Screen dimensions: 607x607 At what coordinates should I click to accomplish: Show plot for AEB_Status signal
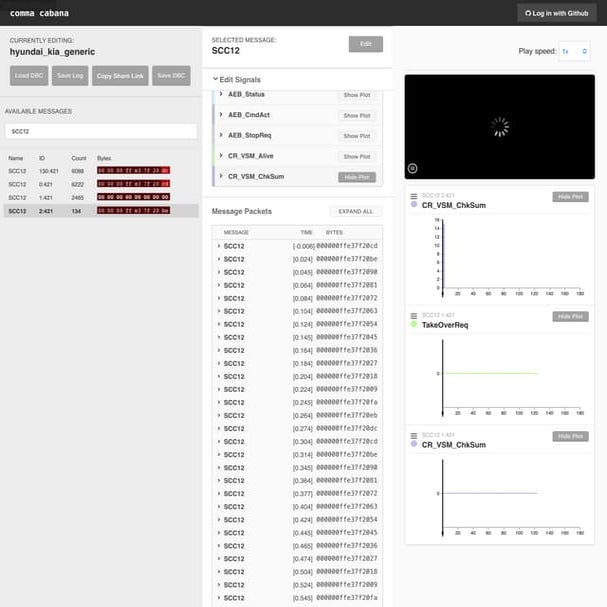click(357, 94)
